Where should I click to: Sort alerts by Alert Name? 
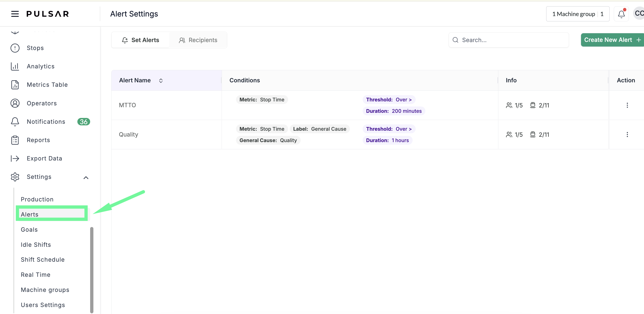pyautogui.click(x=161, y=80)
